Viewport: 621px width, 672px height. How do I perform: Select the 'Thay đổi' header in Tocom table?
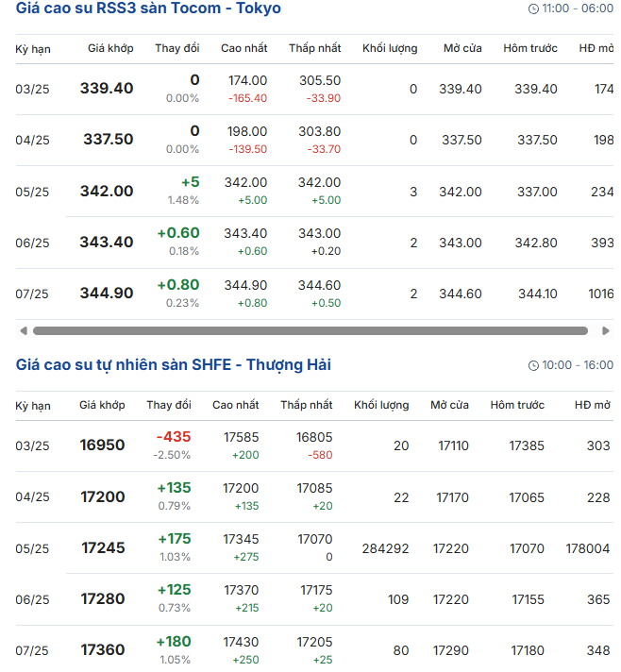tap(177, 48)
